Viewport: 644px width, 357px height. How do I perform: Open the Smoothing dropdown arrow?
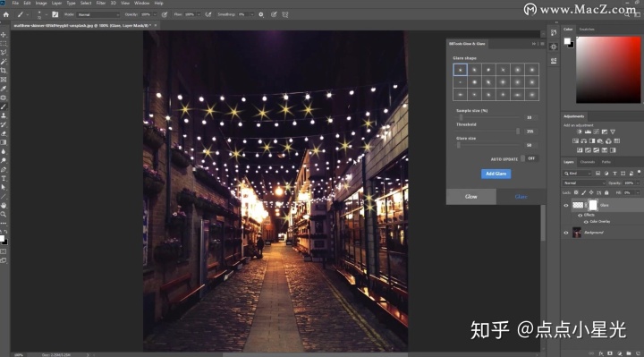[x=251, y=14]
